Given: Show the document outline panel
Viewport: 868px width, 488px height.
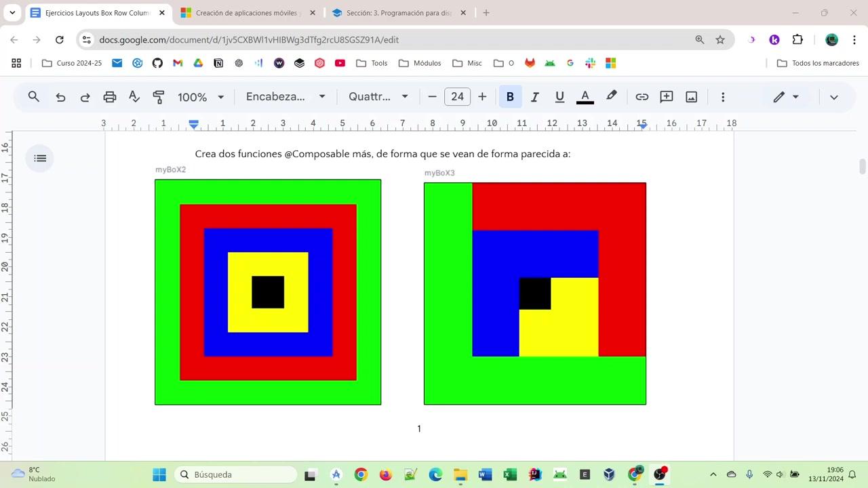Looking at the screenshot, I should click(x=40, y=158).
